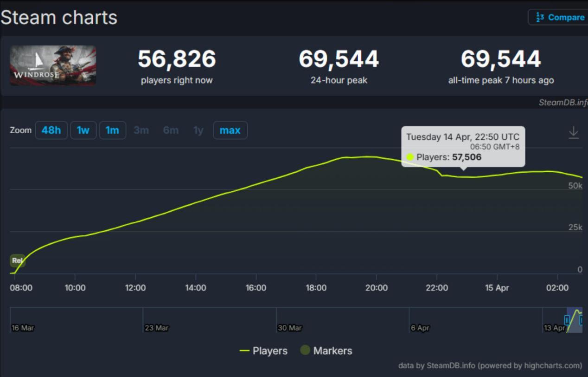Click the chart download icon

(x=574, y=132)
